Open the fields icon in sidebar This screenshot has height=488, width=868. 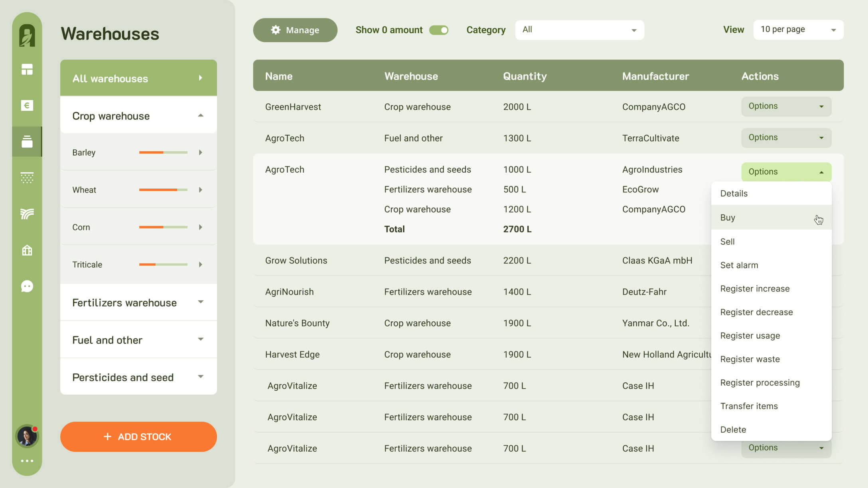[x=27, y=214]
